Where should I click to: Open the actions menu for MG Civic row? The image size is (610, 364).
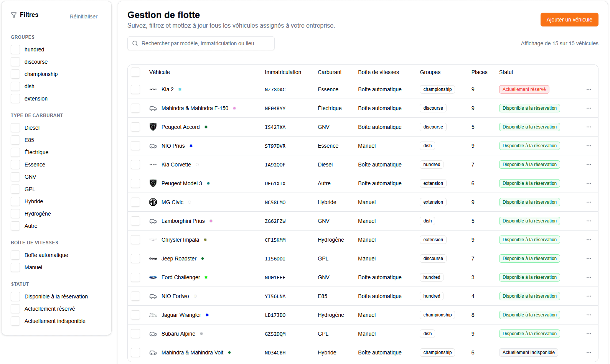589,202
